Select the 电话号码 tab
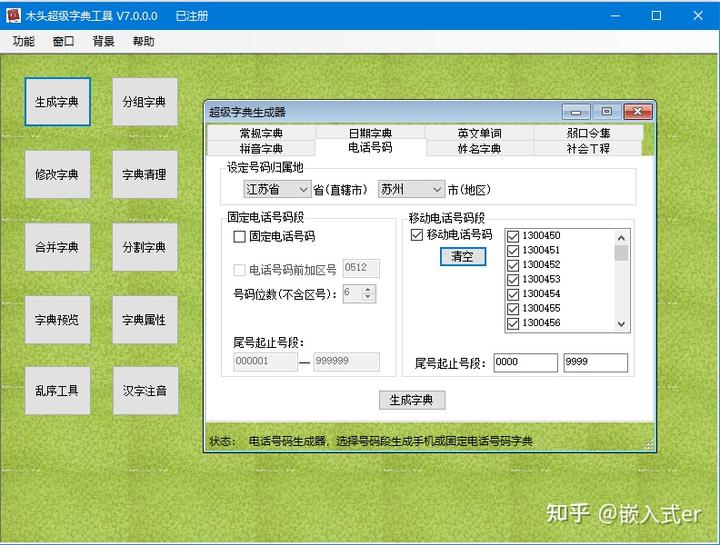Screen dimensions: 720x545 [370, 147]
